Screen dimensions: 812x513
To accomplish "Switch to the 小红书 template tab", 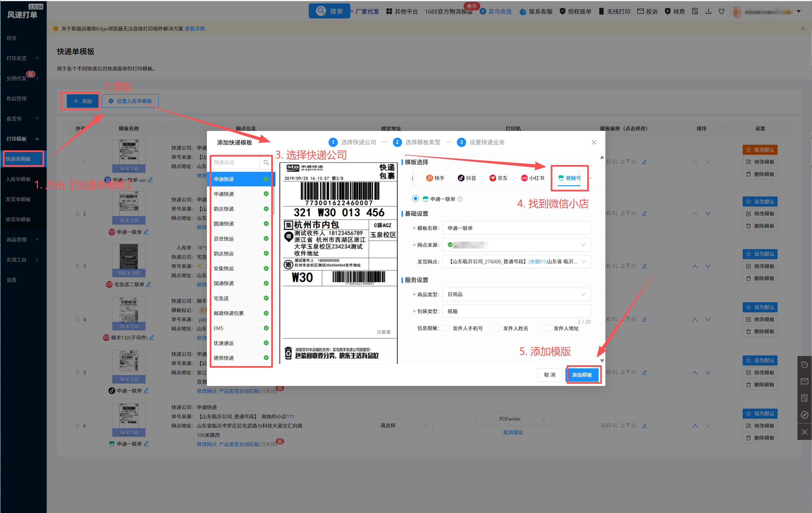I will click(533, 178).
